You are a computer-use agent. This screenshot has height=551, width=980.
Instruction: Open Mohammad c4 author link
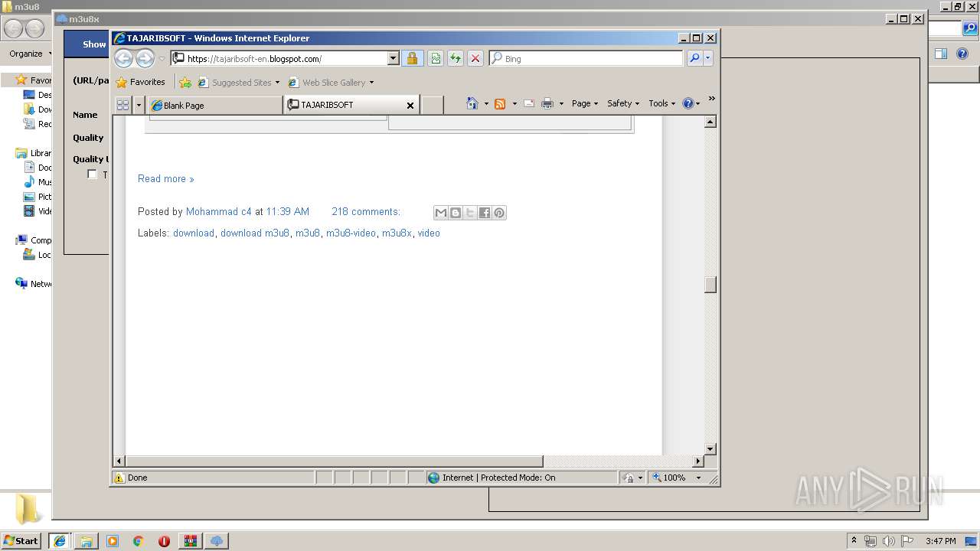(x=219, y=212)
